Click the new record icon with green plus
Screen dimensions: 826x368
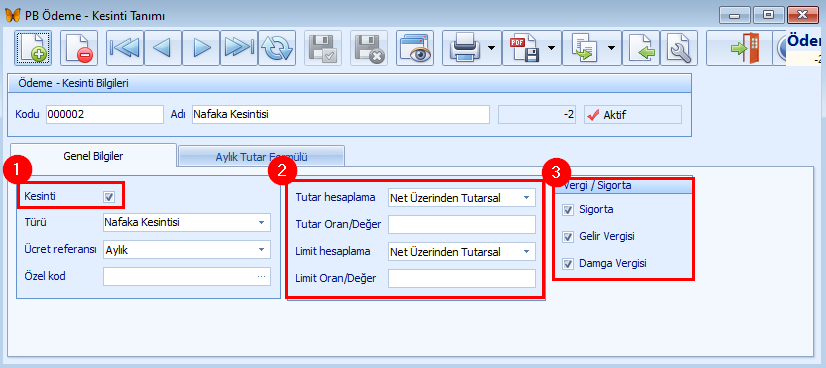pyautogui.click(x=33, y=48)
